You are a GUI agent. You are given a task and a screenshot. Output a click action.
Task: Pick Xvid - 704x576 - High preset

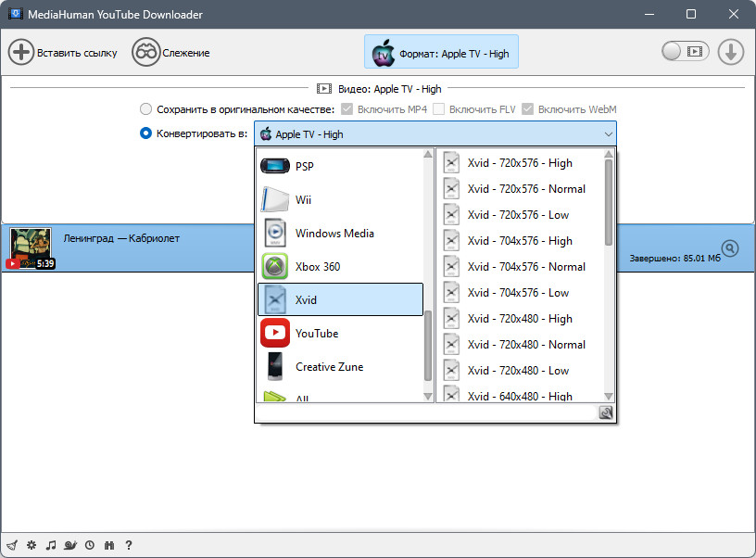click(521, 241)
